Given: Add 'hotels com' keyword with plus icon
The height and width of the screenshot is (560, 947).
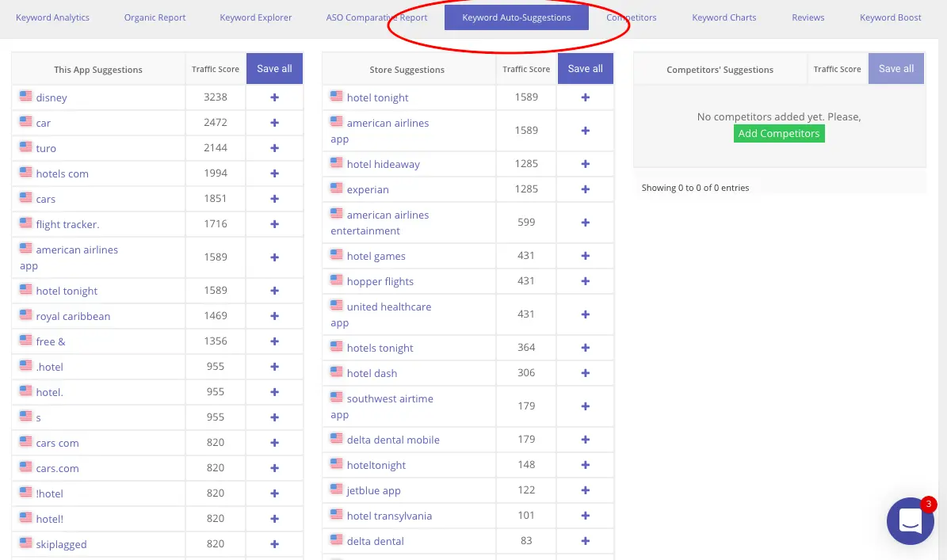Looking at the screenshot, I should coord(274,173).
